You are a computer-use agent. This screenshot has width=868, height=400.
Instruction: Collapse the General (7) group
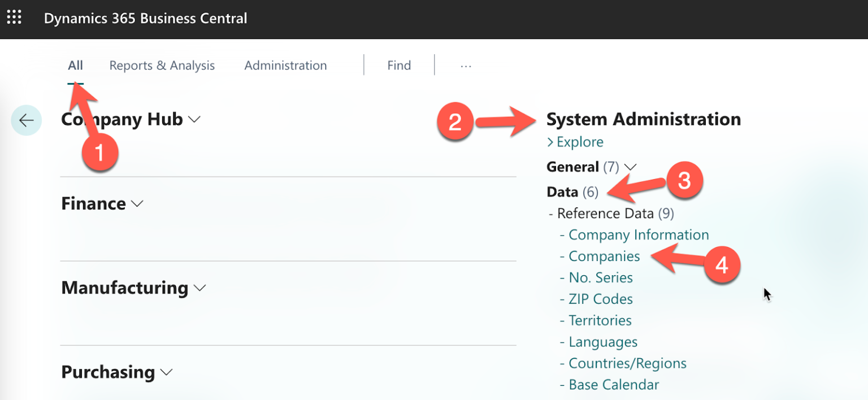click(x=631, y=167)
